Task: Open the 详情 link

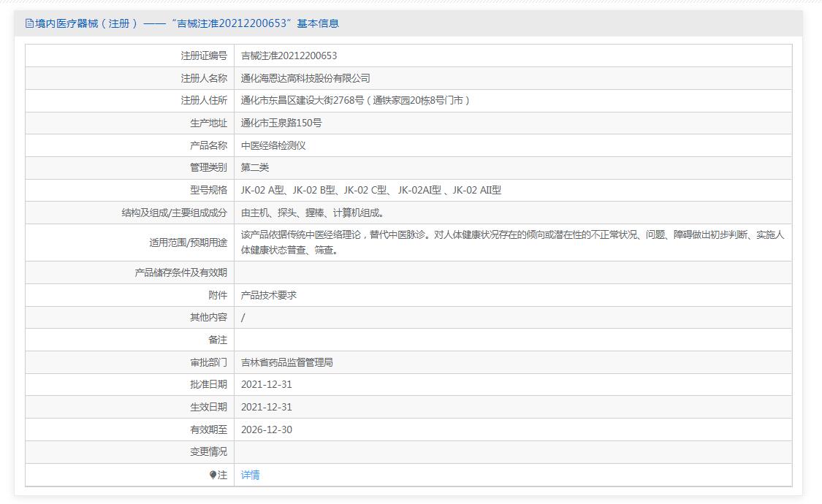Action: click(x=250, y=475)
